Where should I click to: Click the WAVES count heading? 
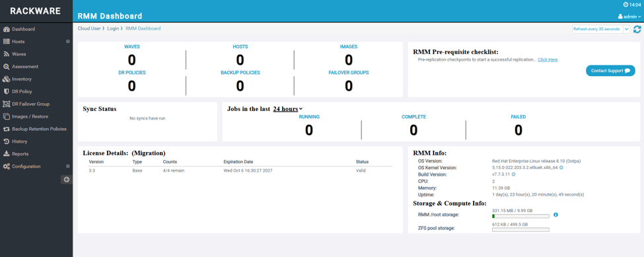click(x=132, y=47)
